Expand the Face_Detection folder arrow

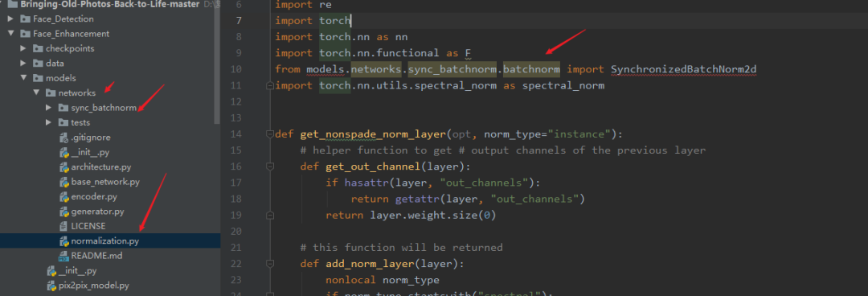pos(10,18)
